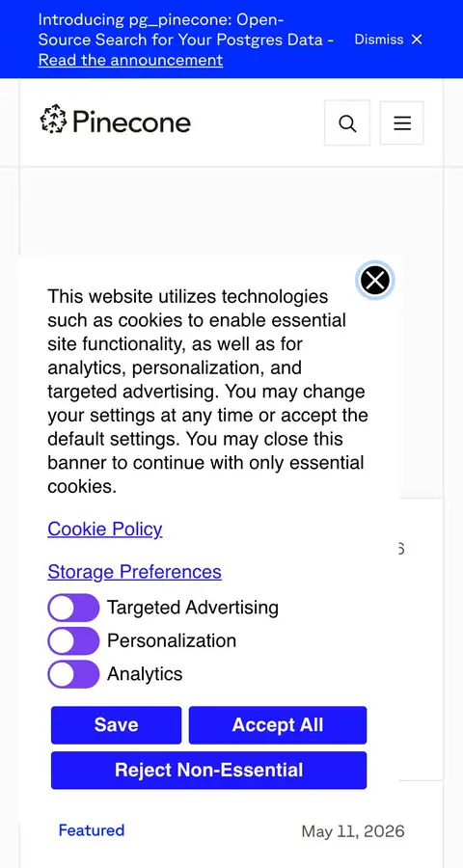This screenshot has height=868, width=463.
Task: Open the Cookie Policy link
Action: pos(105,529)
